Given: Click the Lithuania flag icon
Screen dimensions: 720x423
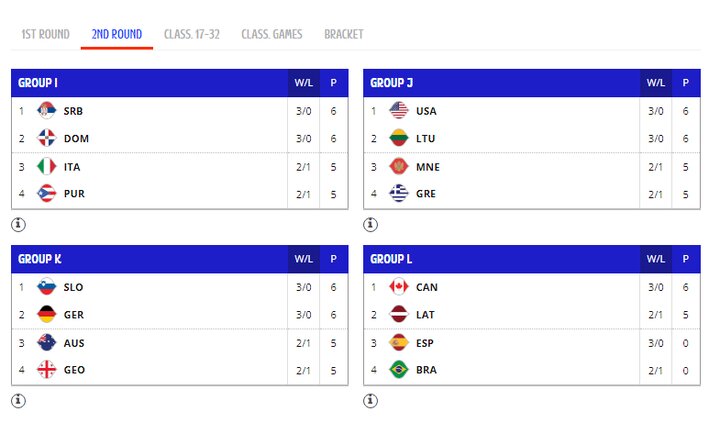Looking at the screenshot, I should (x=398, y=138).
